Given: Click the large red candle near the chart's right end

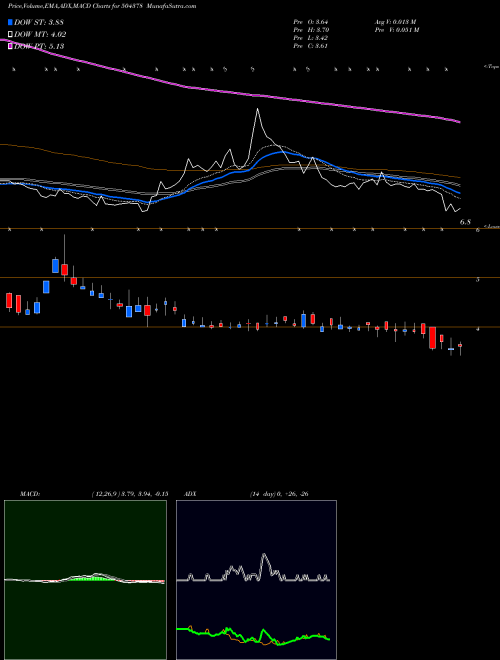Looking at the screenshot, I should click(432, 338).
